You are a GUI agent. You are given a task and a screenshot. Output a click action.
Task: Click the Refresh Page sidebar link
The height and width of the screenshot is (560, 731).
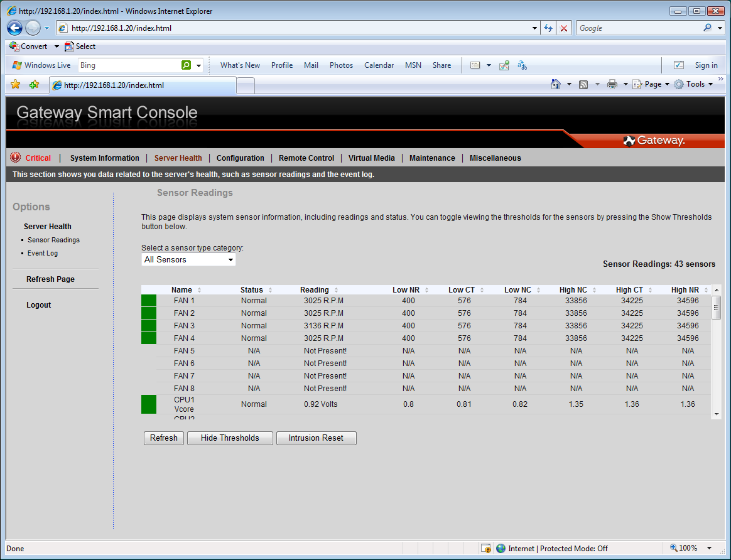pos(50,279)
